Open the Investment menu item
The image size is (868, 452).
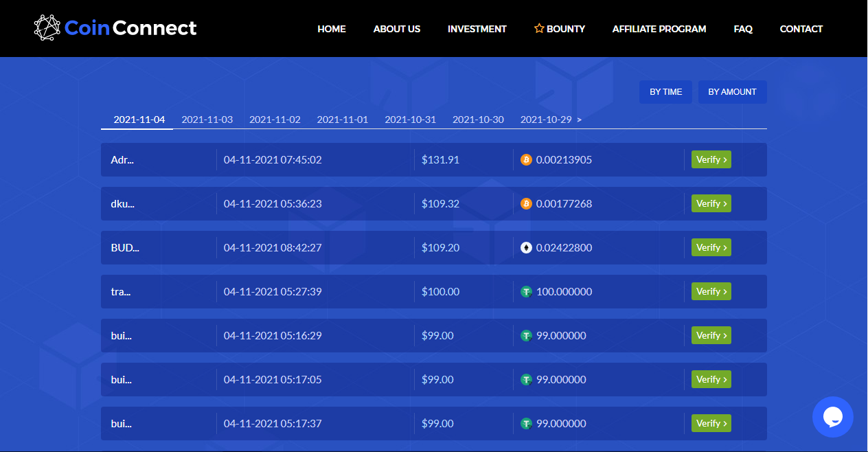point(477,29)
